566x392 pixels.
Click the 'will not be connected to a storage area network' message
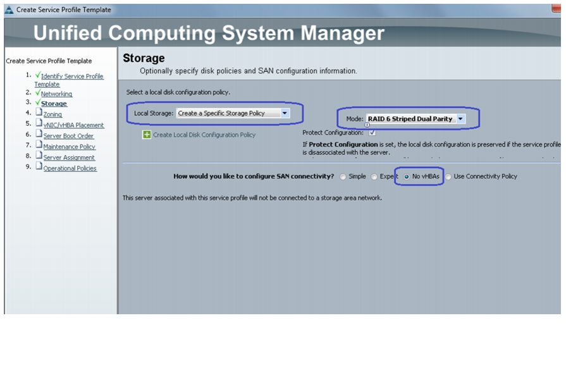(252, 198)
